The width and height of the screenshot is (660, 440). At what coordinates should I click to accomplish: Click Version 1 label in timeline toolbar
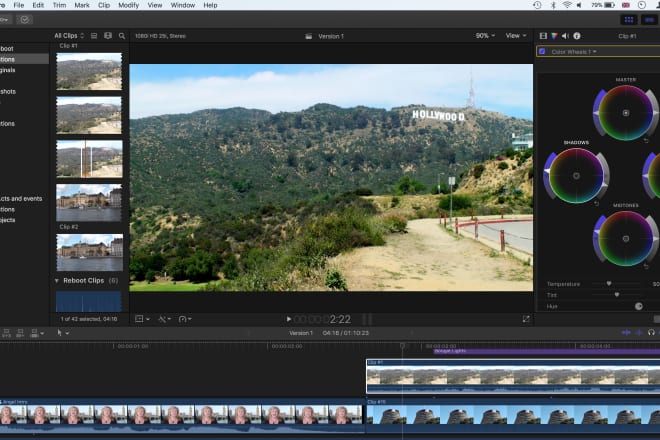point(301,333)
